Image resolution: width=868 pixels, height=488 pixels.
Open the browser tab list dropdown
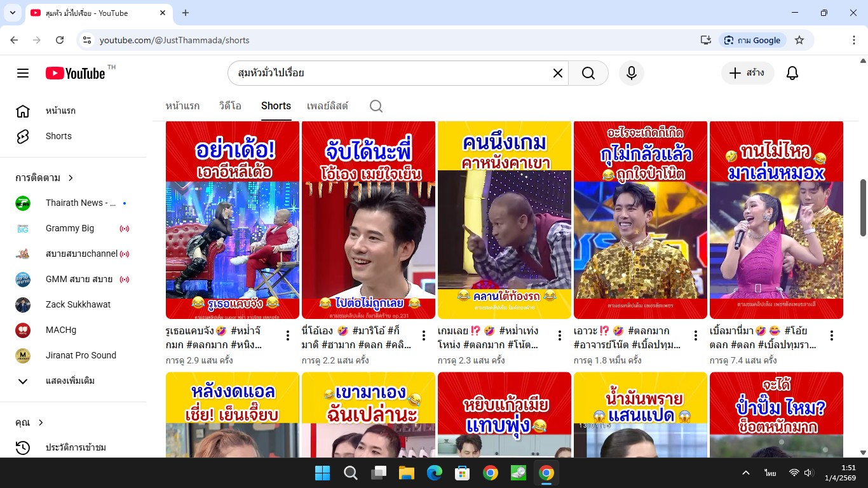(x=12, y=13)
